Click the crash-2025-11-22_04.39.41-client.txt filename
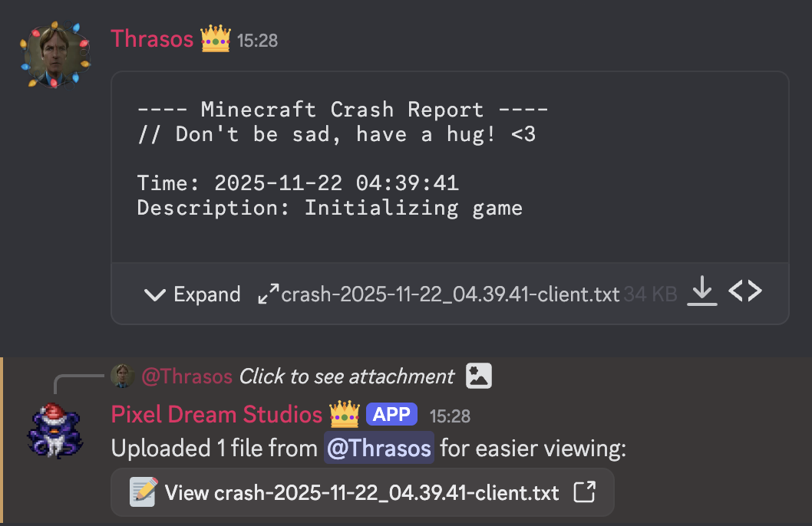 click(451, 295)
